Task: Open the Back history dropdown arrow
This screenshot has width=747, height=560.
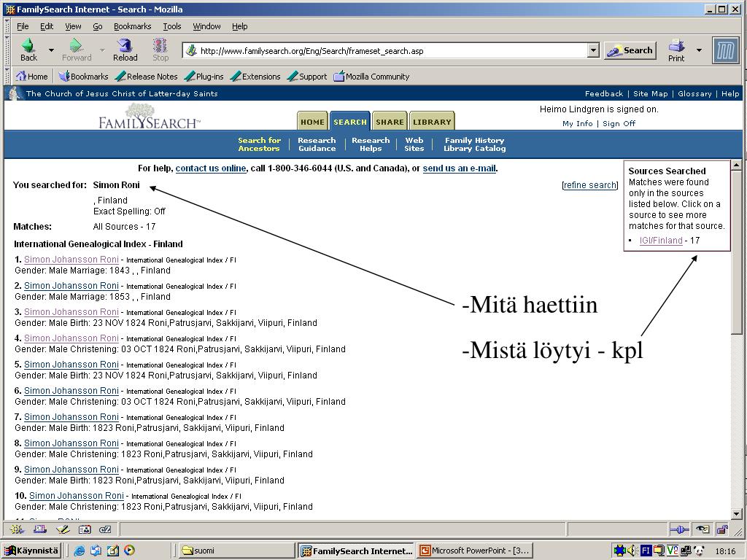Action: (x=51, y=50)
